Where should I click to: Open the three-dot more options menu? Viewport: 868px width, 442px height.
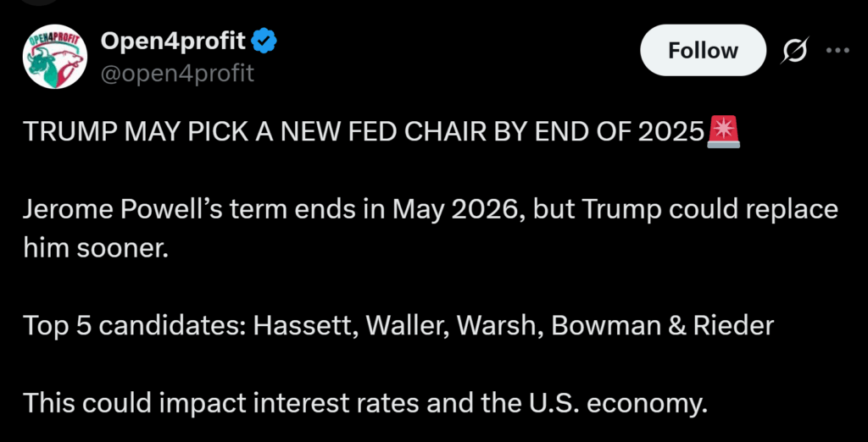coord(837,51)
